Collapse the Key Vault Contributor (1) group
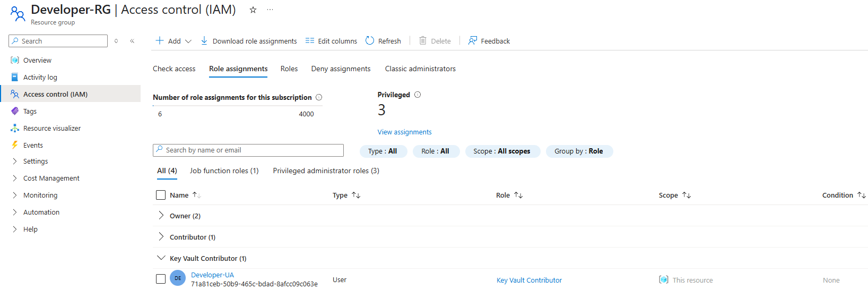Image resolution: width=868 pixels, height=289 pixels. [x=161, y=258]
